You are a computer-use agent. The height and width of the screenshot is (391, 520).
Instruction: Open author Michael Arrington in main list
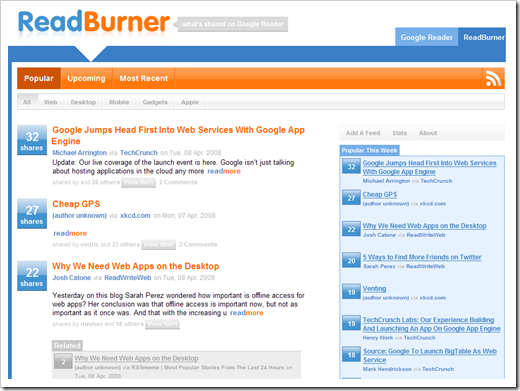pyautogui.click(x=79, y=153)
